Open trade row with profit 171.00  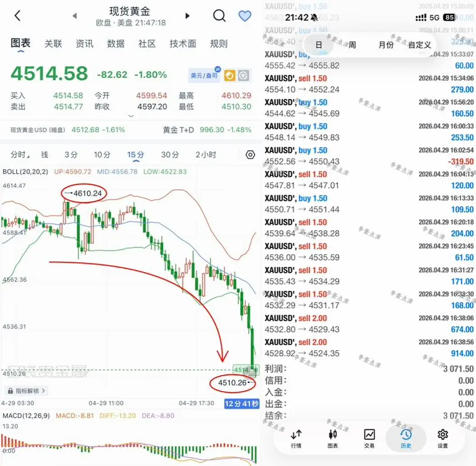369,276
